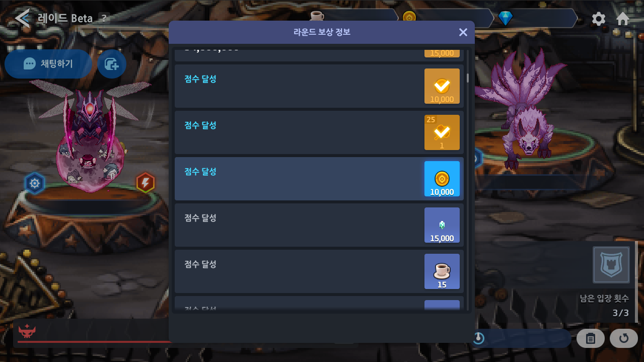Image resolution: width=644 pixels, height=362 pixels.
Task: Click the reward list scrollbar thumb
Action: coord(468,78)
